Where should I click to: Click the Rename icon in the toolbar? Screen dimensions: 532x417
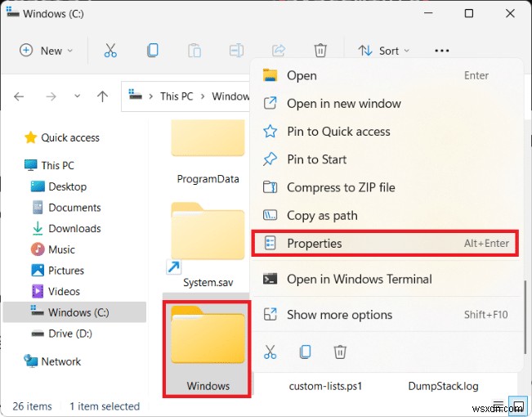pyautogui.click(x=236, y=50)
